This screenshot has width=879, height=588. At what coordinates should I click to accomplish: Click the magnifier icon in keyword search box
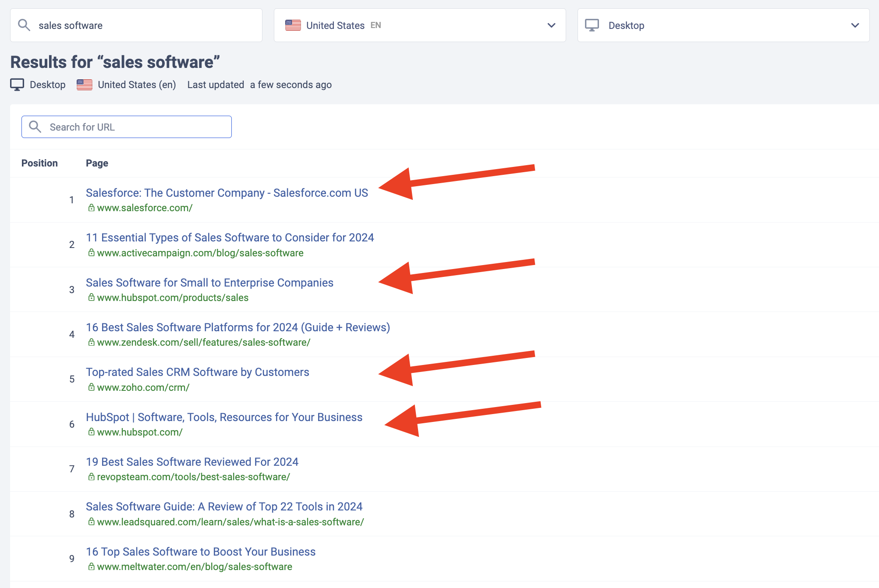click(24, 25)
